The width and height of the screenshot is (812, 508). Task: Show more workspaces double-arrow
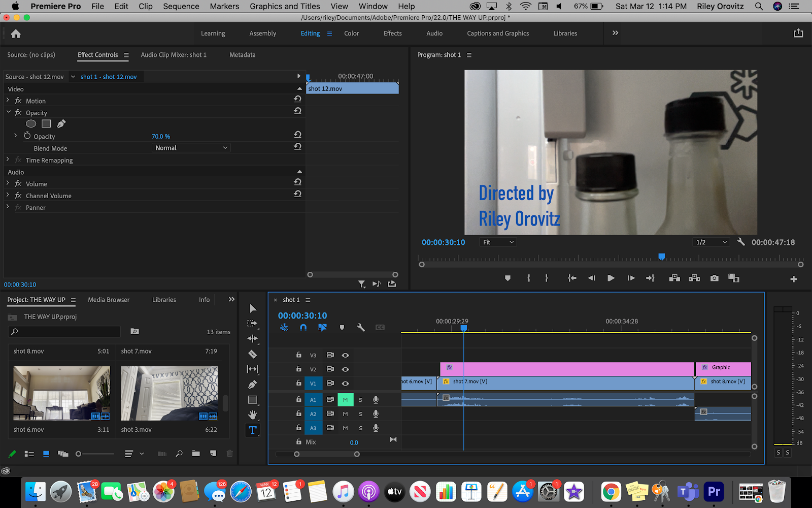pyautogui.click(x=615, y=33)
